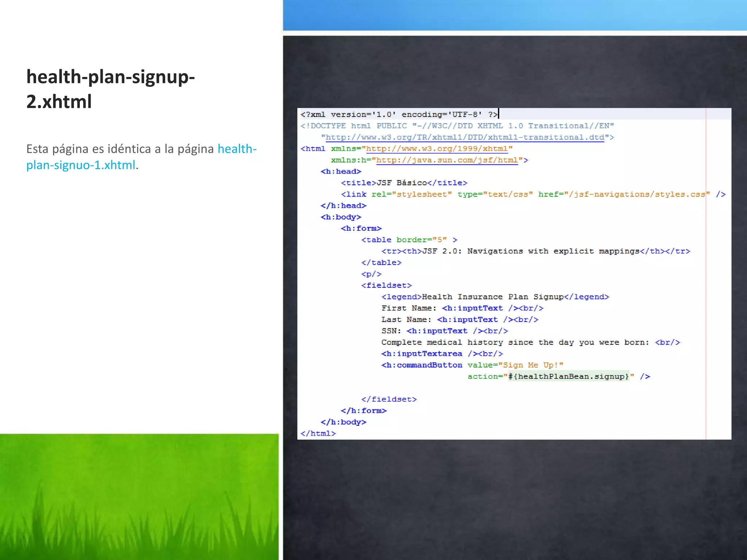Click the First Name h:inputText line
This screenshot has height=560, width=747.
coord(462,308)
